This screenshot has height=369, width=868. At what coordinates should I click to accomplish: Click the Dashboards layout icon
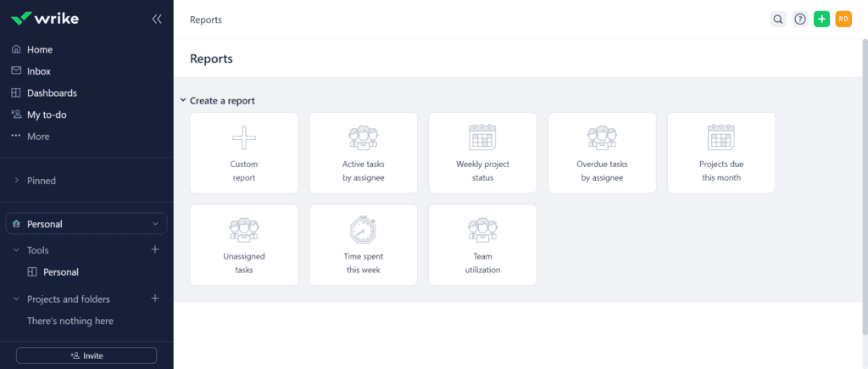16,92
